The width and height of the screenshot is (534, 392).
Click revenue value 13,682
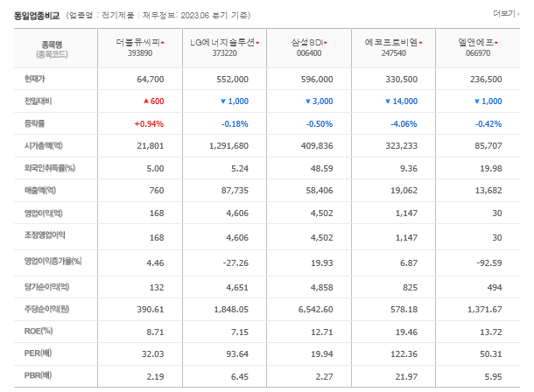click(x=488, y=191)
